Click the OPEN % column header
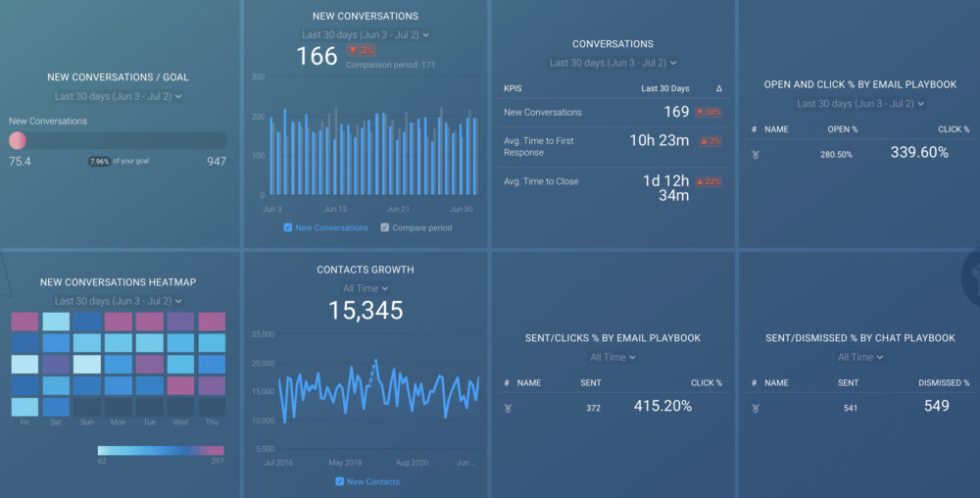This screenshot has height=498, width=980. [x=843, y=129]
